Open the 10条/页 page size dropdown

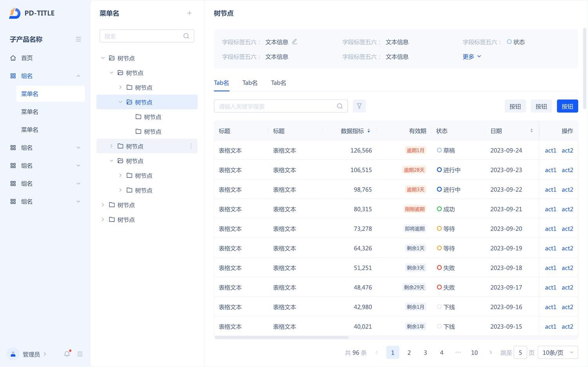[558, 353]
